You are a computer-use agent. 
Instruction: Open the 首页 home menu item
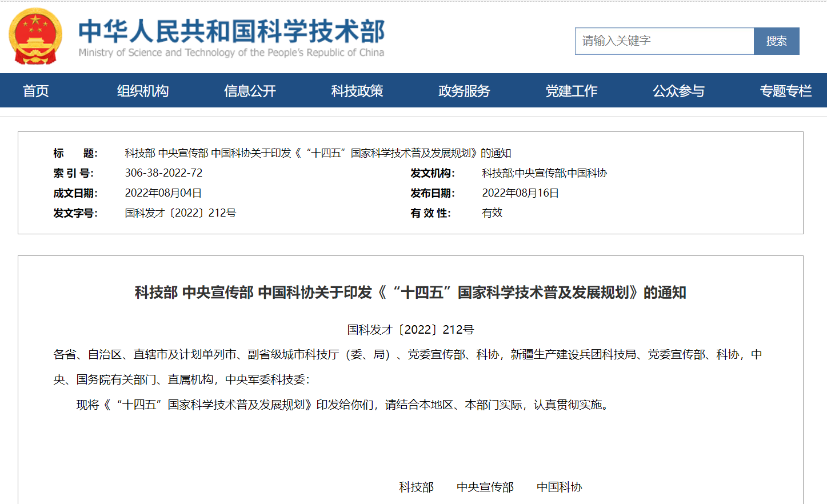(35, 91)
